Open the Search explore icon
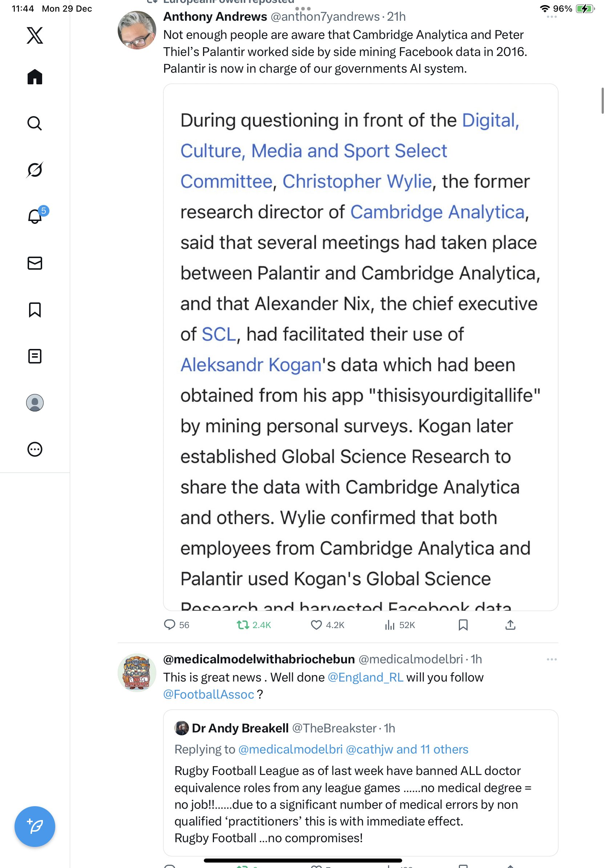The width and height of the screenshot is (606, 868). [x=35, y=123]
